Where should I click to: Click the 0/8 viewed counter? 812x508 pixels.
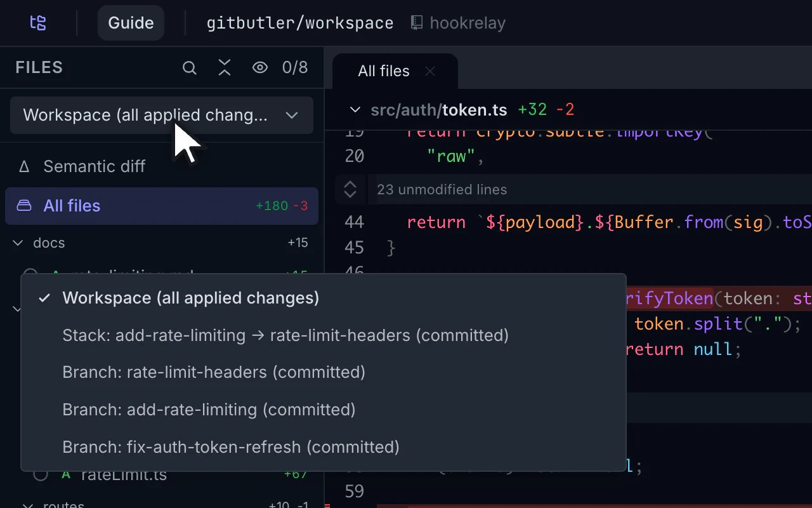(295, 67)
